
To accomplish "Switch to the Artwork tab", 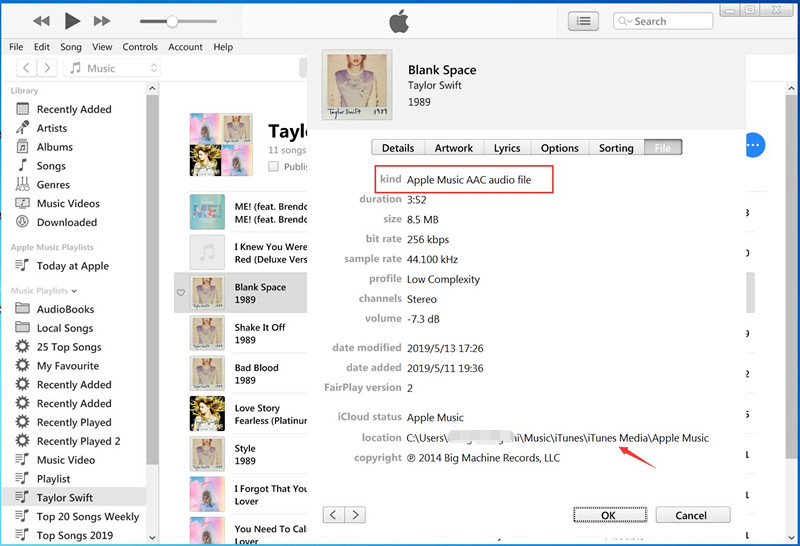I will pos(454,148).
